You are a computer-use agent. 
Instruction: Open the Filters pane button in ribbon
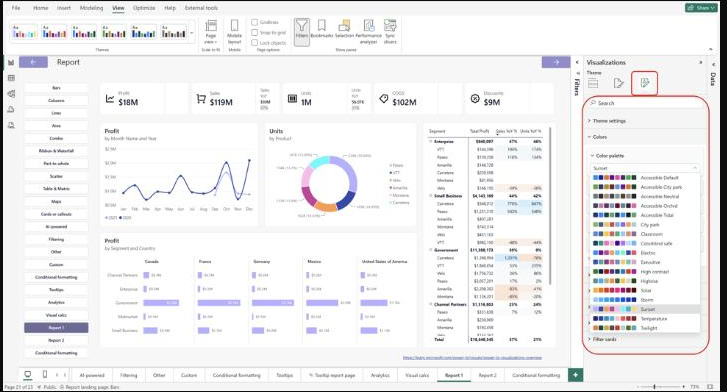[x=301, y=32]
